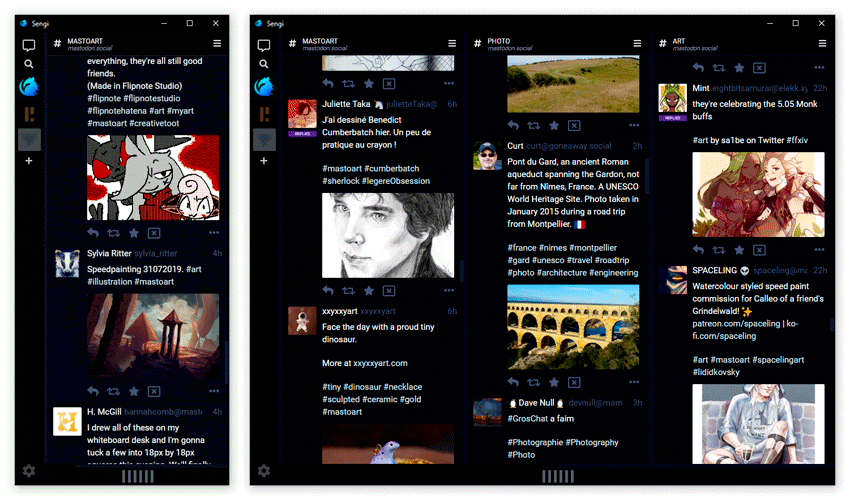Click the blue Sengi account avatar in right window

click(x=264, y=86)
